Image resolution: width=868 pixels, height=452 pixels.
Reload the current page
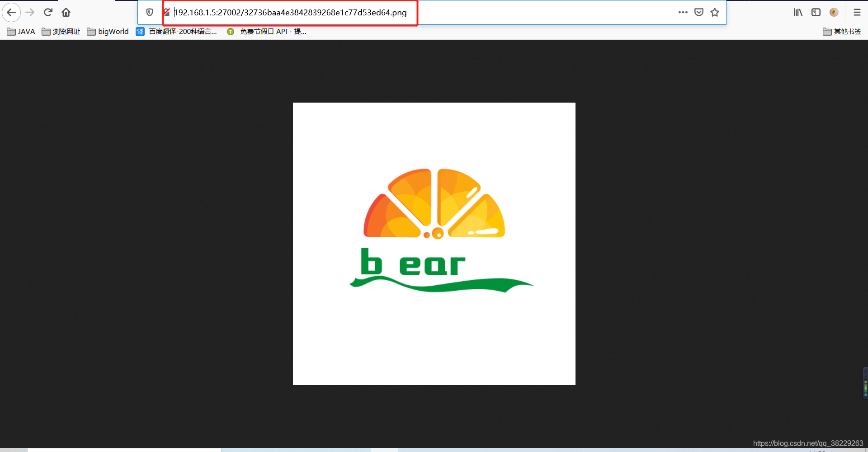coord(48,12)
